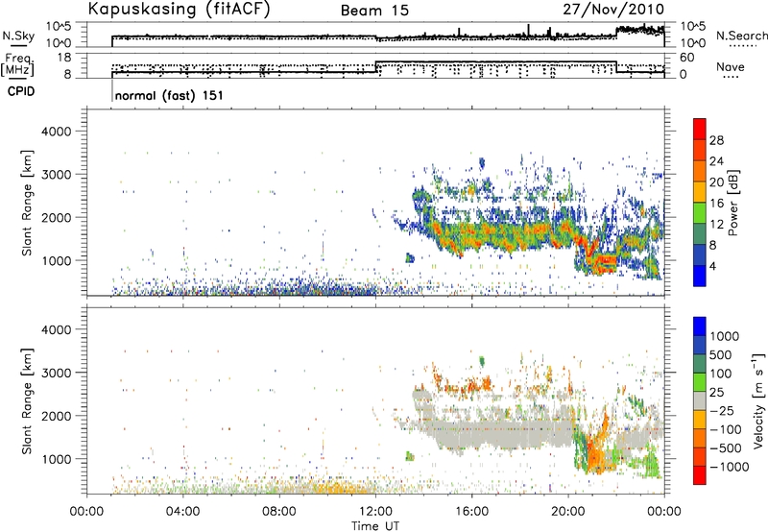The width and height of the screenshot is (768, 532).
Task: Click the 20 value on power colorbar
Action: [x=716, y=182]
